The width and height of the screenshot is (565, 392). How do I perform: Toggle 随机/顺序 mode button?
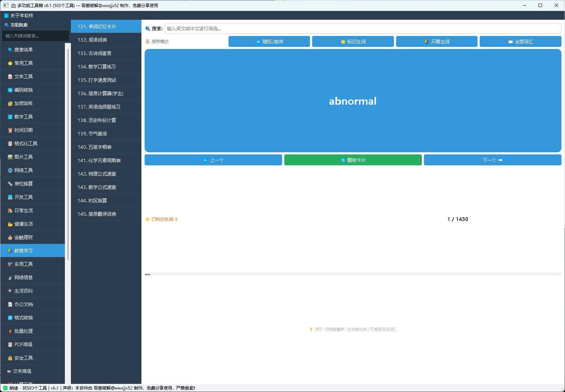pos(269,42)
